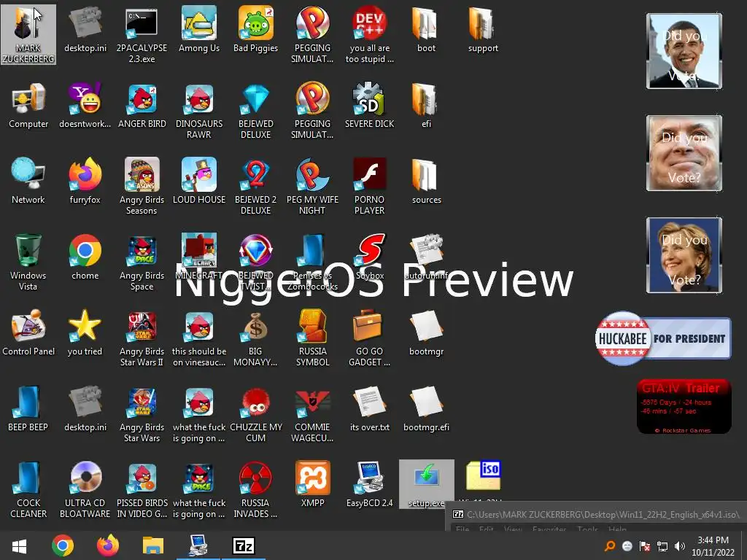Launch the ULTRA CD BLOATWARE disc icon
Screen dimensions: 747x560
[85, 489]
